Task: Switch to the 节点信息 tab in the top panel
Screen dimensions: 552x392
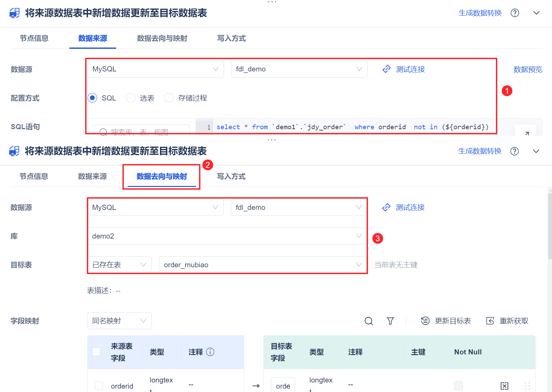Action: pos(34,38)
